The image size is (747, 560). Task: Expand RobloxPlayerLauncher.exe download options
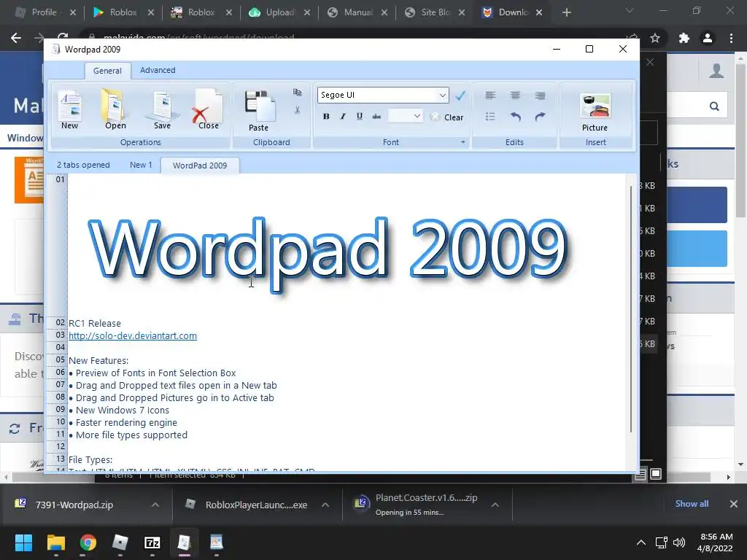tap(325, 505)
